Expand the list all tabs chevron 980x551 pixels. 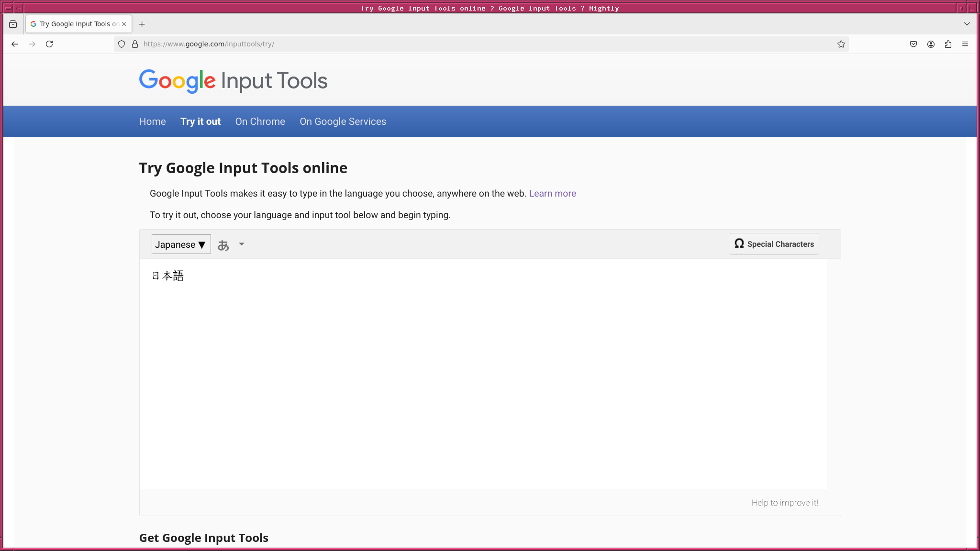(967, 24)
